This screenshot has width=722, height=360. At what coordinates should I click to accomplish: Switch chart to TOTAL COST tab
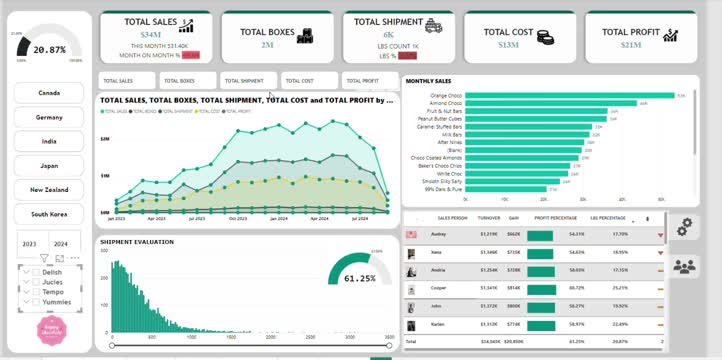(309, 81)
